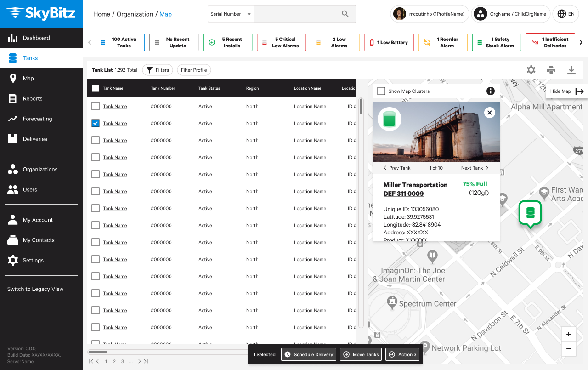Zoom in the map with plus button
Screen dimensions: 588x370
coord(568,334)
